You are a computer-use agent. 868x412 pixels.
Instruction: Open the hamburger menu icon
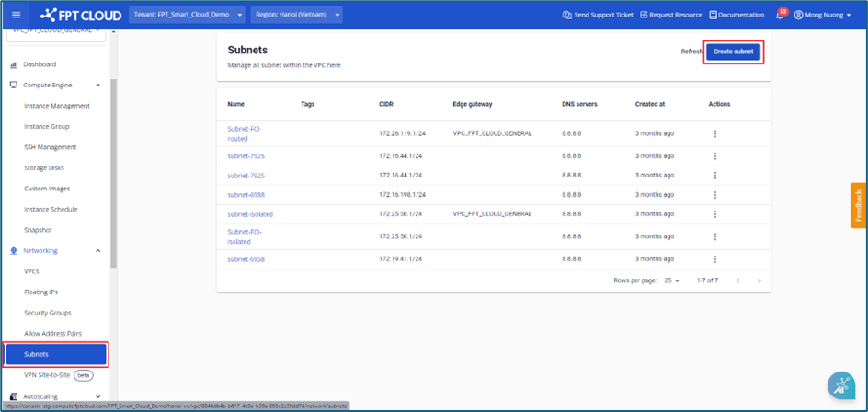tap(16, 15)
